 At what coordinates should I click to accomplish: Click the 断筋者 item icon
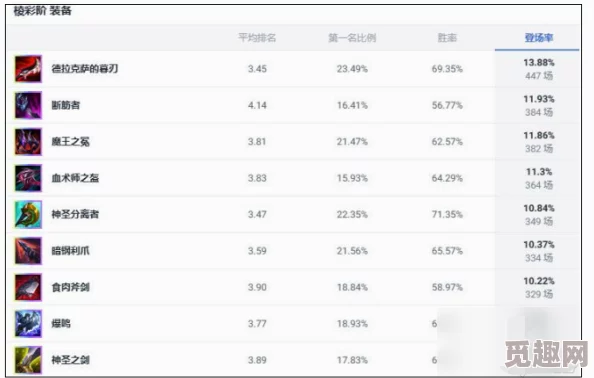(28, 105)
